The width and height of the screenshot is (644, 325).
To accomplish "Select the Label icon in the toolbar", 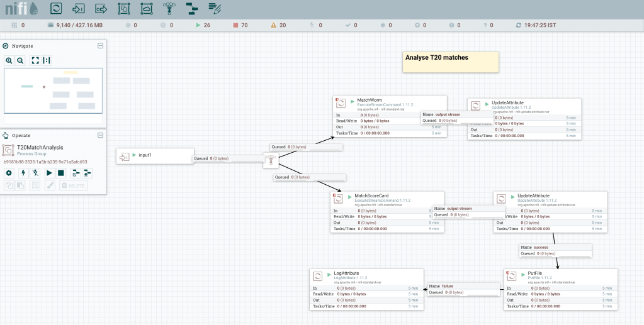I will [x=215, y=9].
